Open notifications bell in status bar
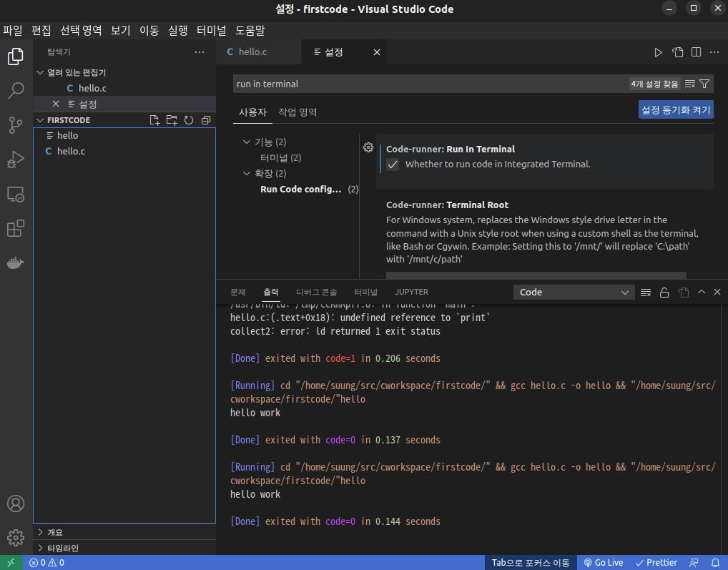This screenshot has height=570, width=728. pyautogui.click(x=715, y=563)
